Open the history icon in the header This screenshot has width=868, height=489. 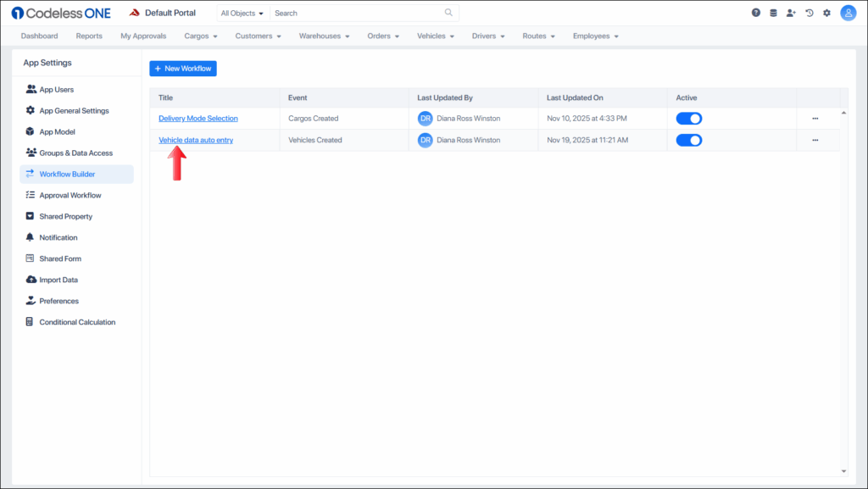pyautogui.click(x=810, y=13)
